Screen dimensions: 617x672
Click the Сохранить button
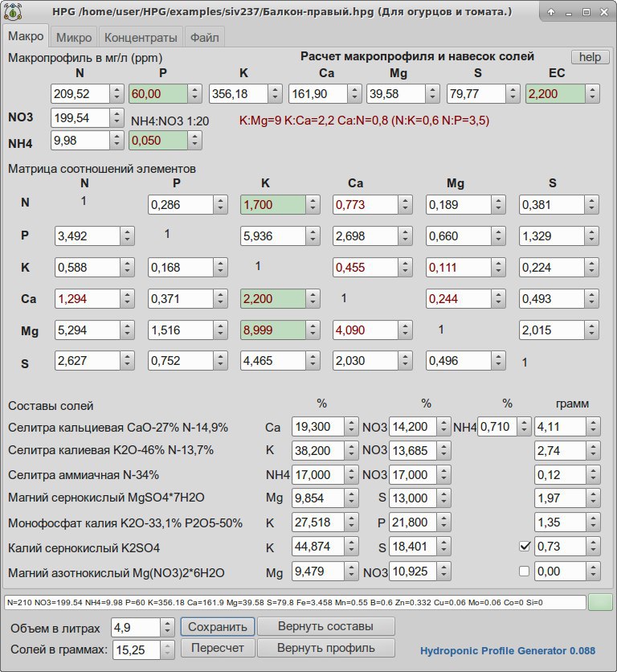(x=218, y=626)
